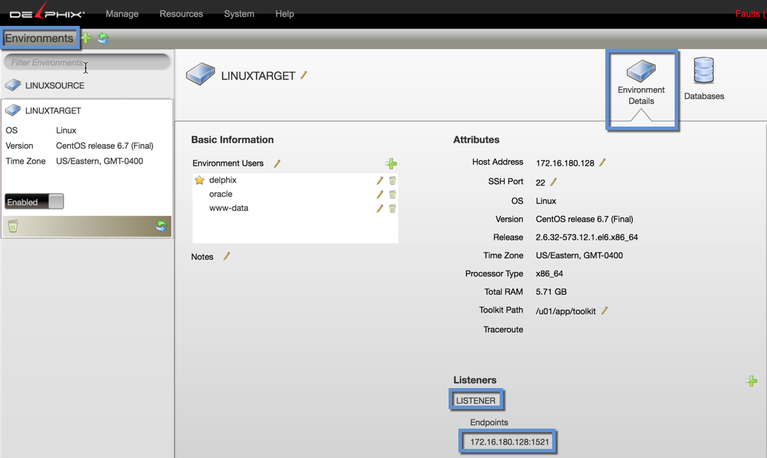Image resolution: width=767 pixels, height=458 pixels.
Task: Click the Total RAM value 5.71 GB
Action: tap(551, 292)
